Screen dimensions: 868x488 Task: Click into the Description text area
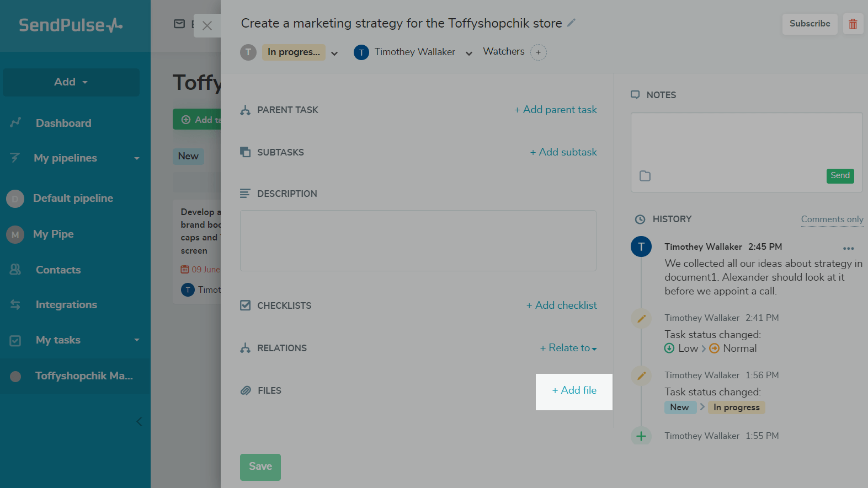[418, 240]
